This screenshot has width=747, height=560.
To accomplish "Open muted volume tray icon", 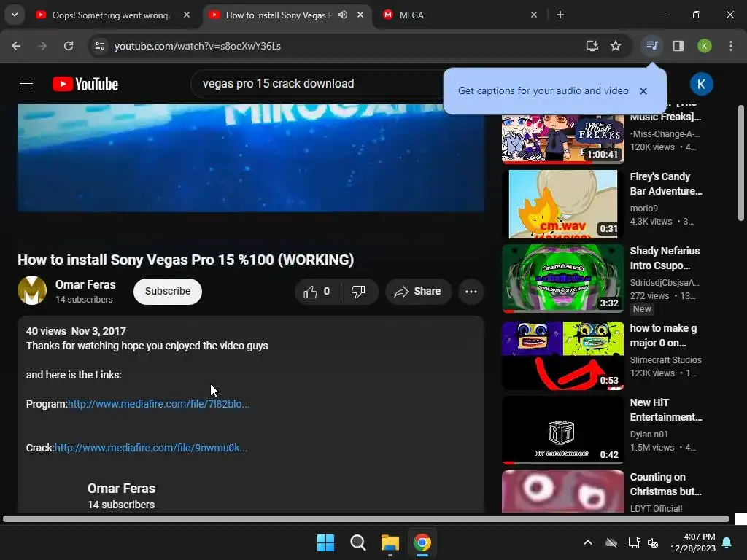I will point(653,542).
